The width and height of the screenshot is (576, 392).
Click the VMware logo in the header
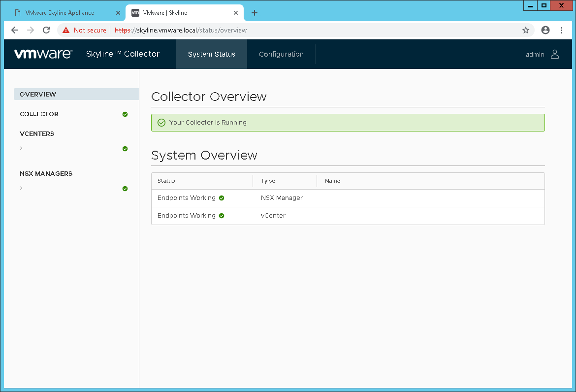click(x=43, y=54)
